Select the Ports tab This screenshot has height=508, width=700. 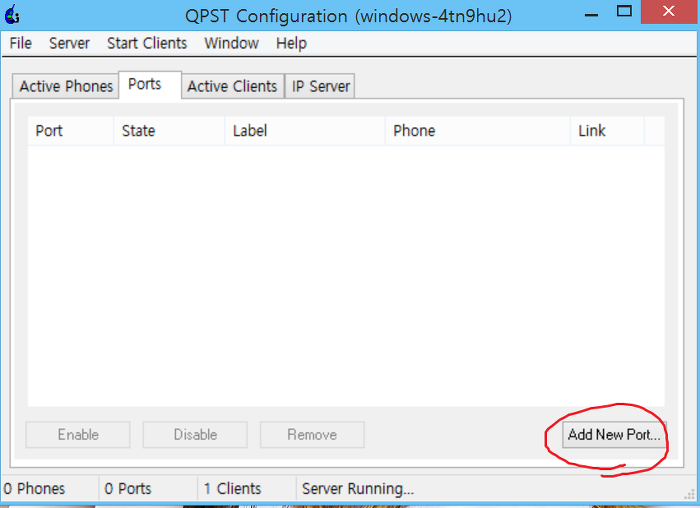pos(150,84)
